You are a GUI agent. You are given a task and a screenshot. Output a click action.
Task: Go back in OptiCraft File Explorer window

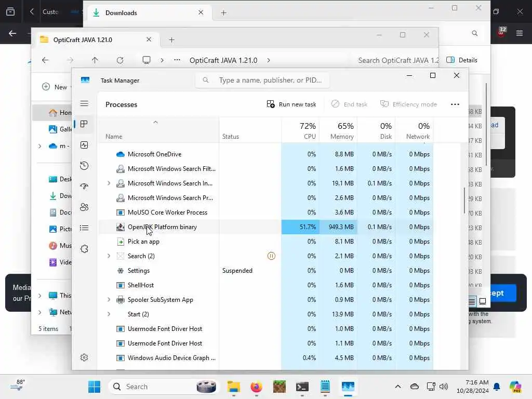tap(45, 60)
